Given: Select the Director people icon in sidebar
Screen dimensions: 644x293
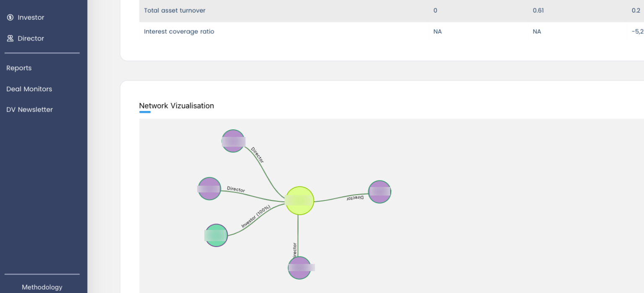Looking at the screenshot, I should tap(10, 38).
